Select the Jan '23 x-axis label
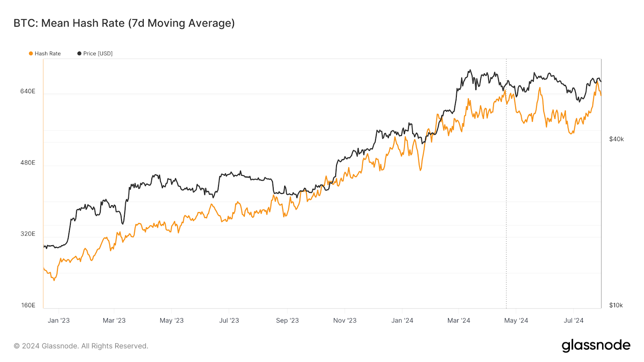This screenshot has width=644, height=362. pyautogui.click(x=59, y=321)
